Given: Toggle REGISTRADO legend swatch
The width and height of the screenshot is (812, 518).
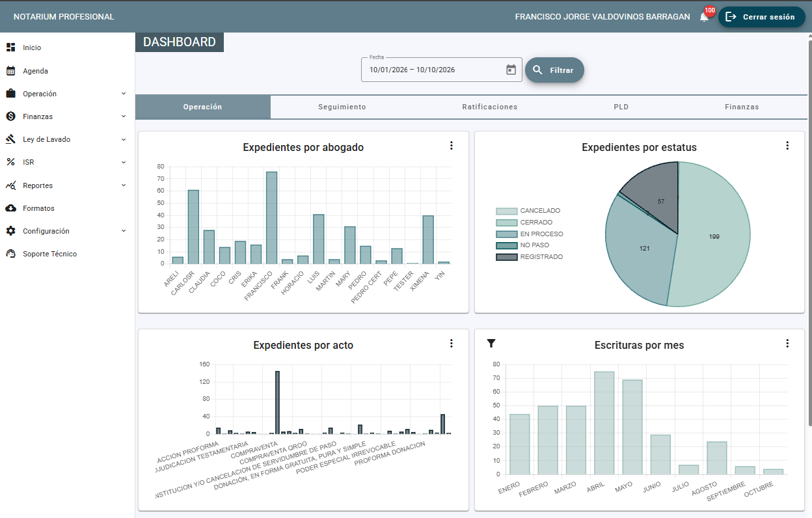Looking at the screenshot, I should [507, 257].
